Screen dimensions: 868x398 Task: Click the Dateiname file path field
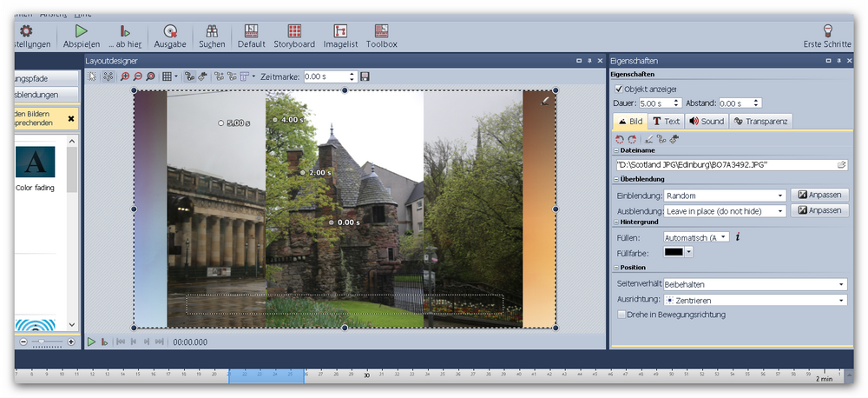tap(725, 164)
